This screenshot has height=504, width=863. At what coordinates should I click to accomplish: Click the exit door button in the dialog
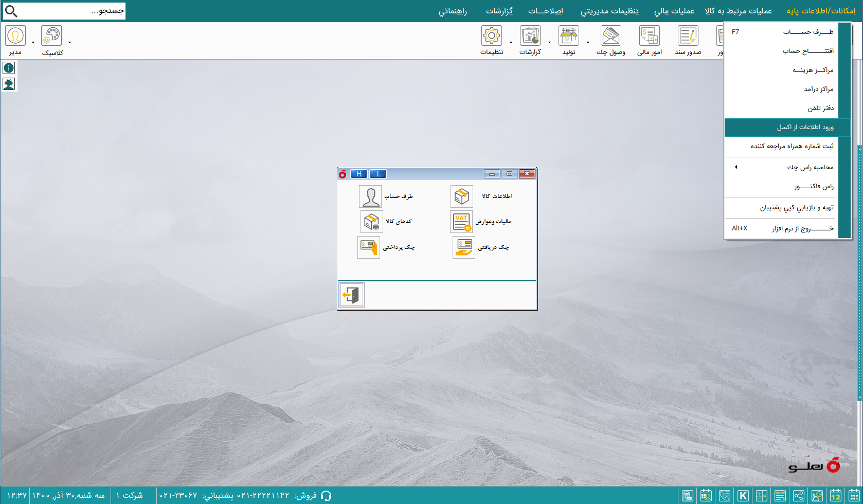click(x=351, y=294)
